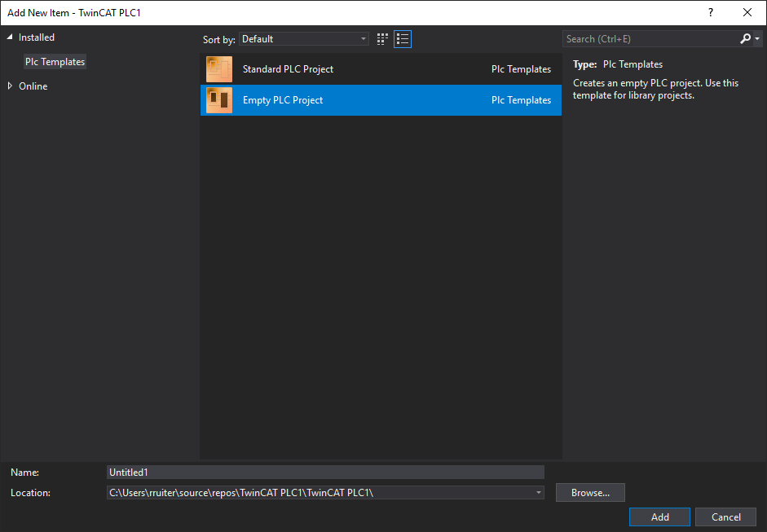Click into the Name text field
767x532 pixels.
[325, 473]
